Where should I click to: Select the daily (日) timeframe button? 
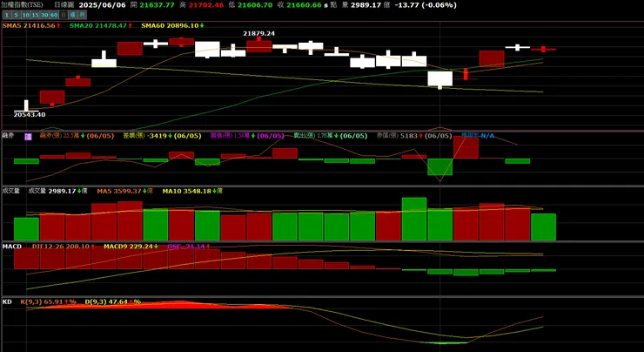click(64, 15)
